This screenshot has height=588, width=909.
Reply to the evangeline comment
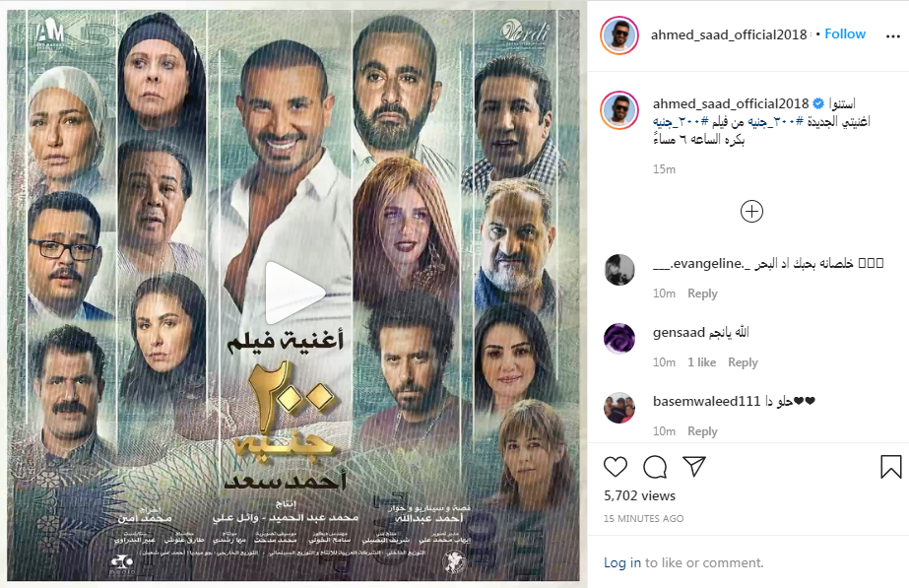(702, 294)
